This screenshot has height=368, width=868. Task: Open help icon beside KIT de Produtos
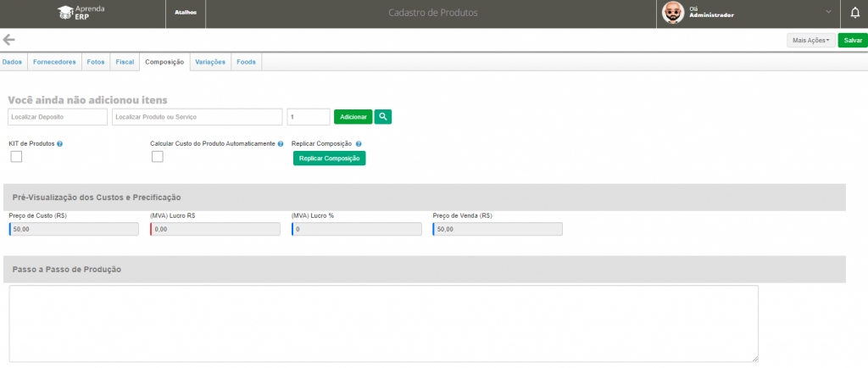click(x=60, y=144)
